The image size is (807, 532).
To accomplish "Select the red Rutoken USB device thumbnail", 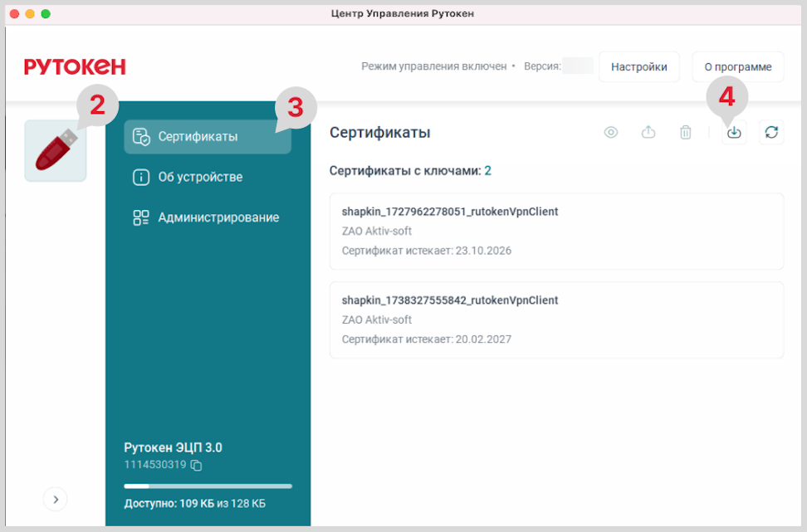I will tap(55, 152).
